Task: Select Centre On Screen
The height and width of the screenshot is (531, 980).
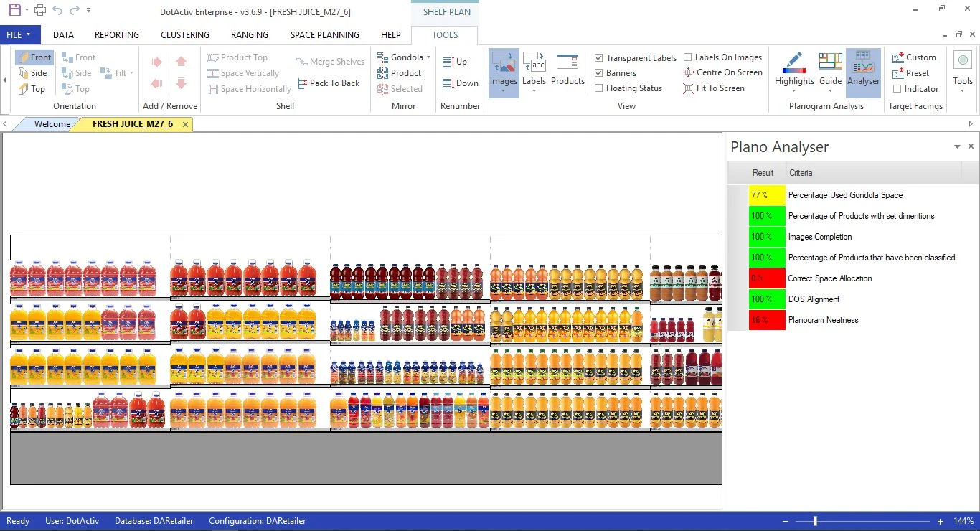Action: click(722, 72)
